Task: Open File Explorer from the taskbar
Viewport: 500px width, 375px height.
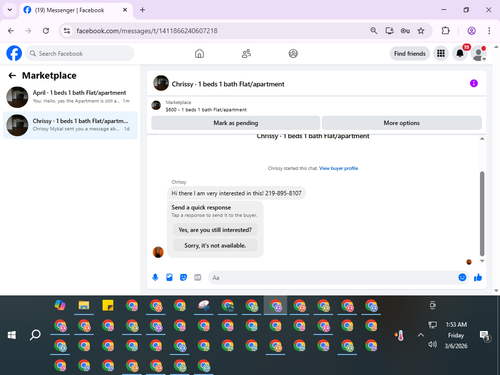Action: tap(84, 305)
